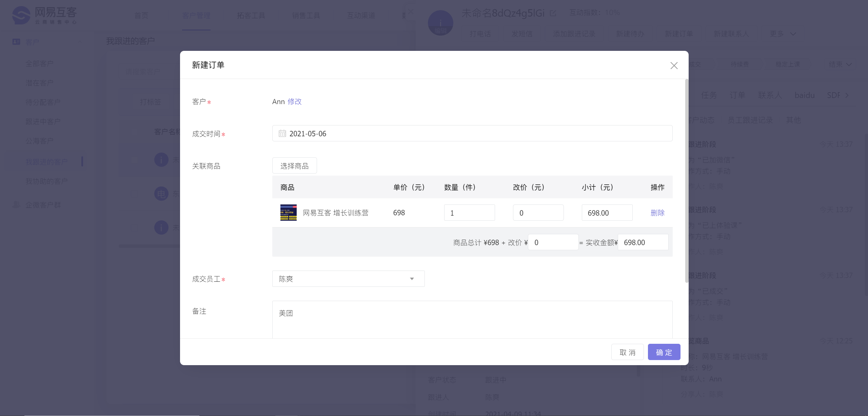Viewport: 868px width, 416px height.
Task: Click the first row avatar icon in list
Action: pos(161,160)
